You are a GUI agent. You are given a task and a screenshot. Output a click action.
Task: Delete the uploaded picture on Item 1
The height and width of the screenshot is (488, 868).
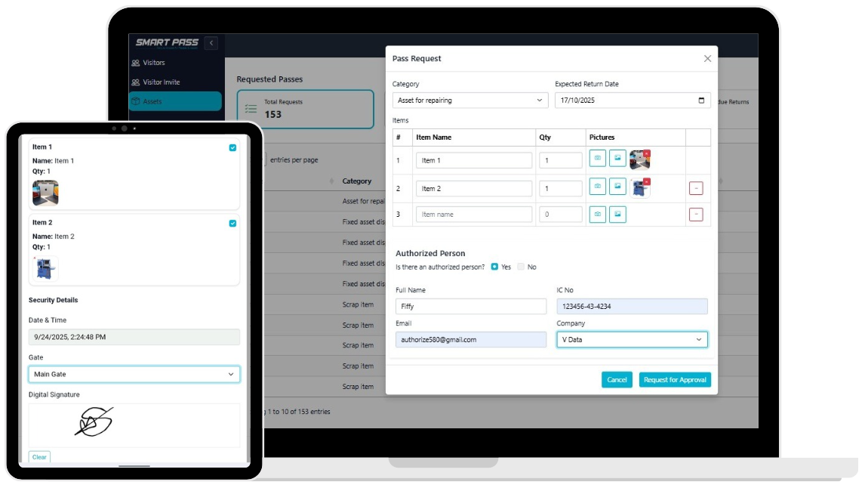(647, 153)
